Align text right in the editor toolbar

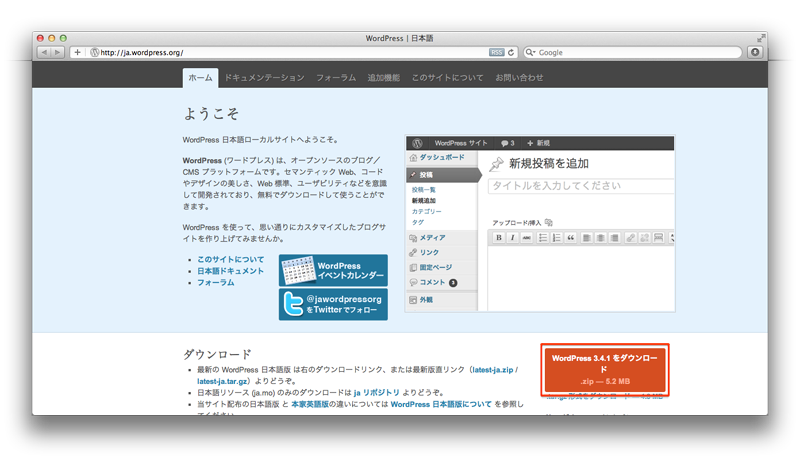615,238
